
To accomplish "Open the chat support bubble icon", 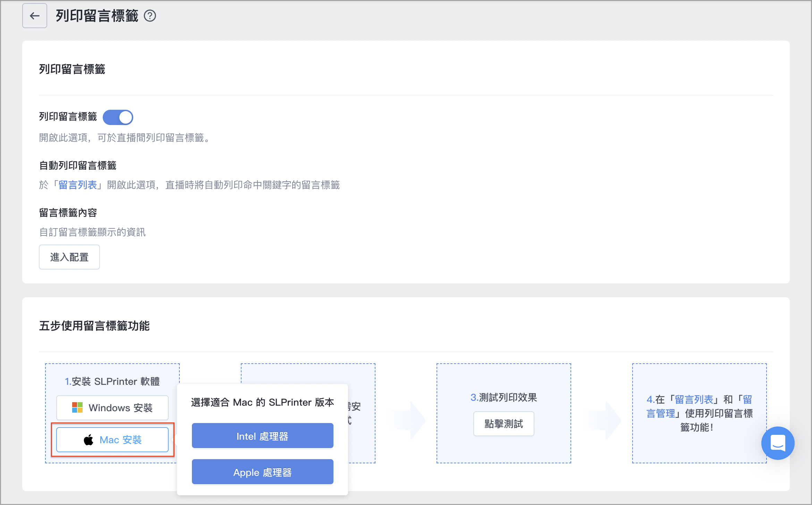I will click(778, 443).
